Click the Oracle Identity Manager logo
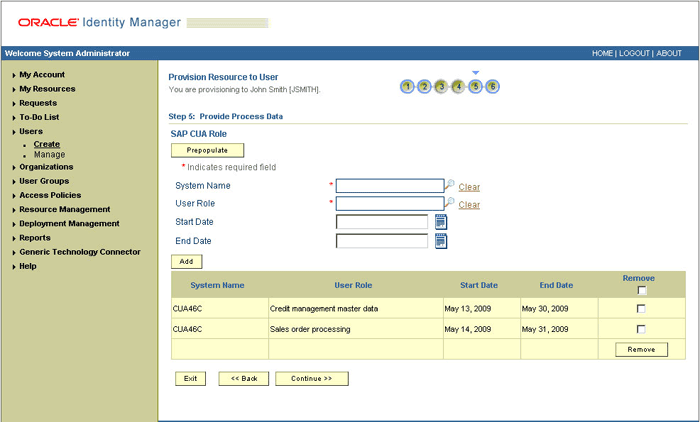Viewport: 700px width, 422px height. click(x=99, y=22)
